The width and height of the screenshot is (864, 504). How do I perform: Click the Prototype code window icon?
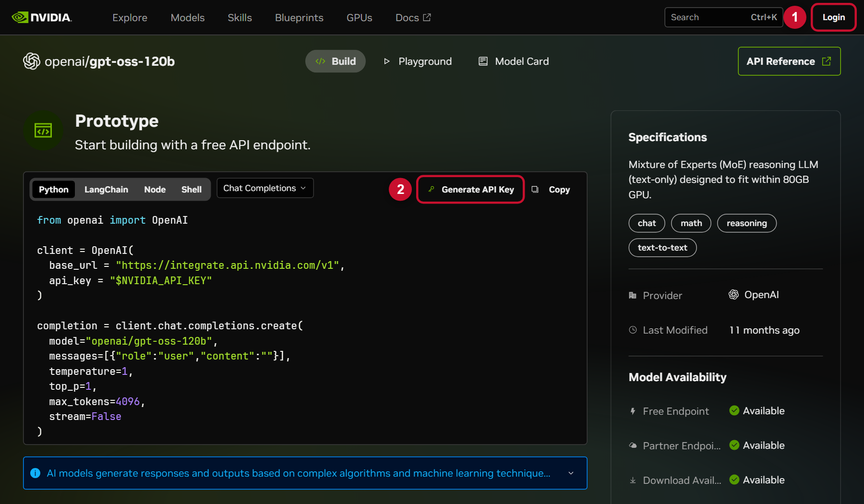(x=43, y=131)
